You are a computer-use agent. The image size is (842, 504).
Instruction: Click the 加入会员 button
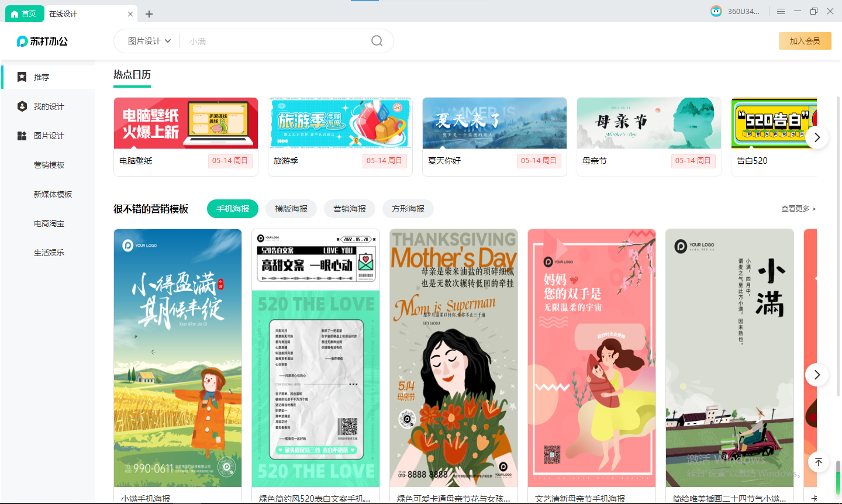[x=805, y=41]
